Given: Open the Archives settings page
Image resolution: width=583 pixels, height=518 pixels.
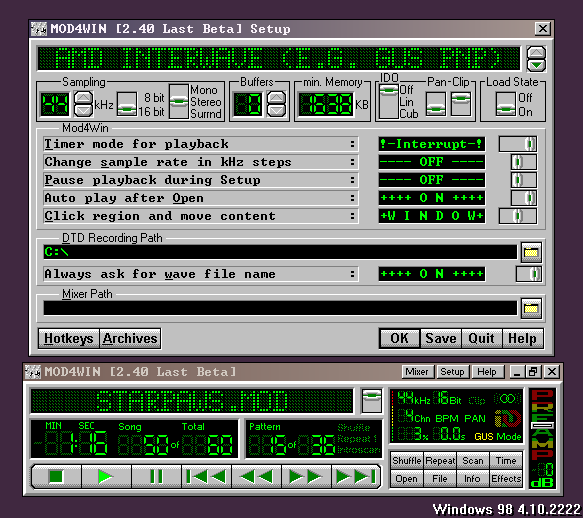Looking at the screenshot, I should point(130,338).
